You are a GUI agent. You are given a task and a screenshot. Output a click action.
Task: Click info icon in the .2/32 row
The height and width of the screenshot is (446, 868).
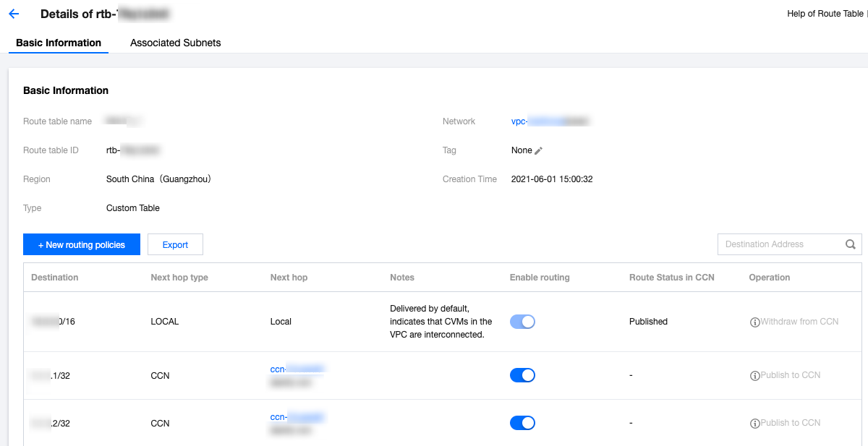pyautogui.click(x=754, y=423)
